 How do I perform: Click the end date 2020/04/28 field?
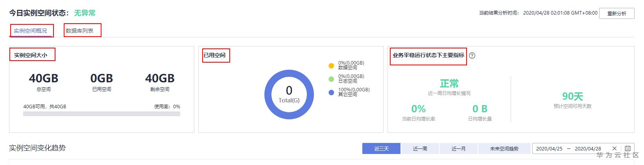[x=588, y=148]
